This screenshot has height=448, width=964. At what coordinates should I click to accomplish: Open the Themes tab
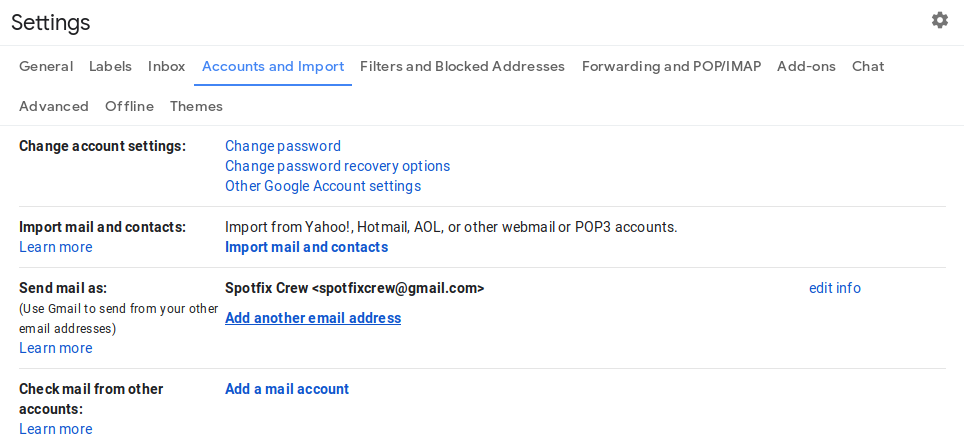(x=196, y=106)
